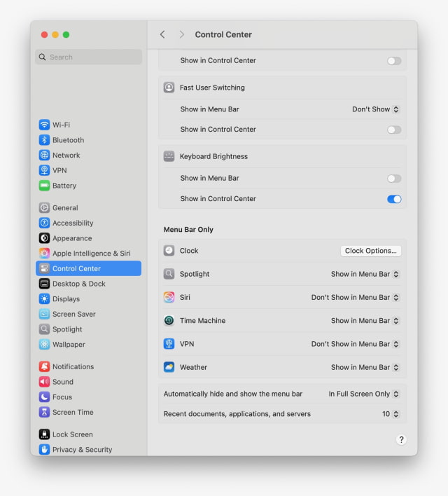
Task: Click the Apple Intelligence & Siri icon
Action: tap(44, 253)
